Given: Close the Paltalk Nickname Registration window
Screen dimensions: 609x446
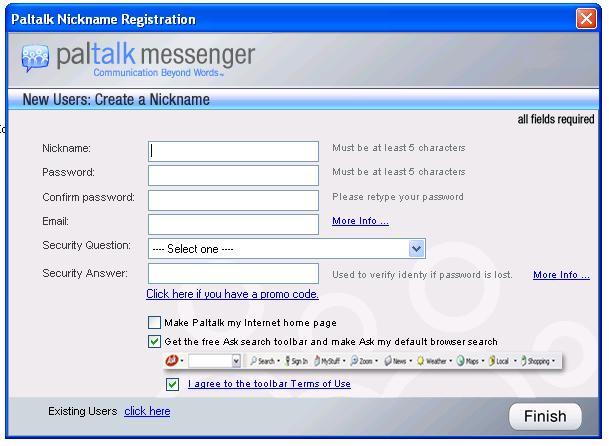Looking at the screenshot, I should coord(586,19).
